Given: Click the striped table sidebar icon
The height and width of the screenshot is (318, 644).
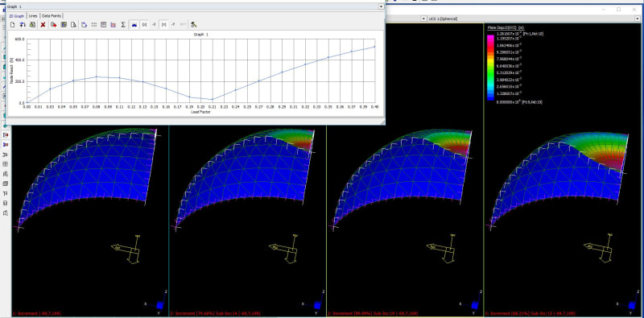Looking at the screenshot, I should 6,184.
